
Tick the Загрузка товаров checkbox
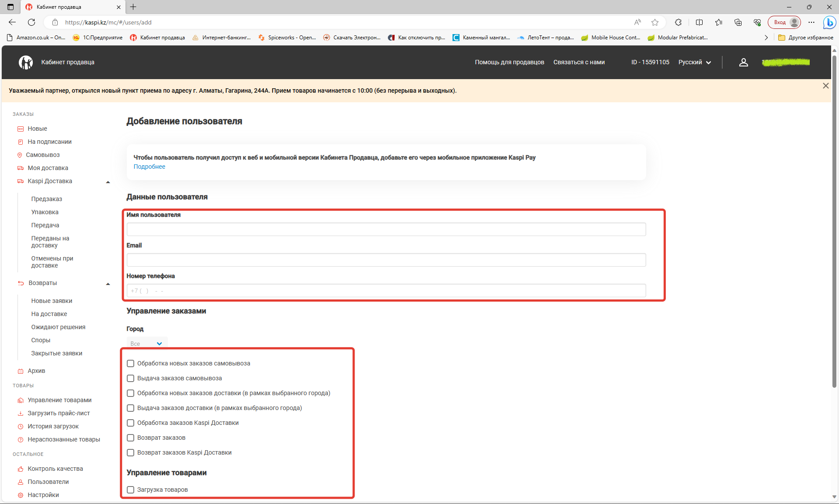coord(130,490)
